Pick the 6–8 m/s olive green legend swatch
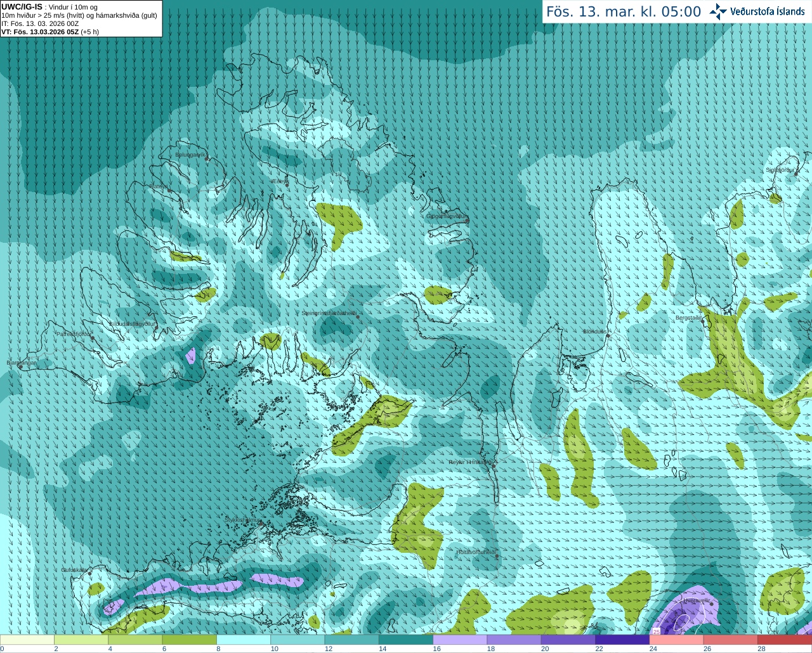This screenshot has height=653, width=812. tap(189, 639)
